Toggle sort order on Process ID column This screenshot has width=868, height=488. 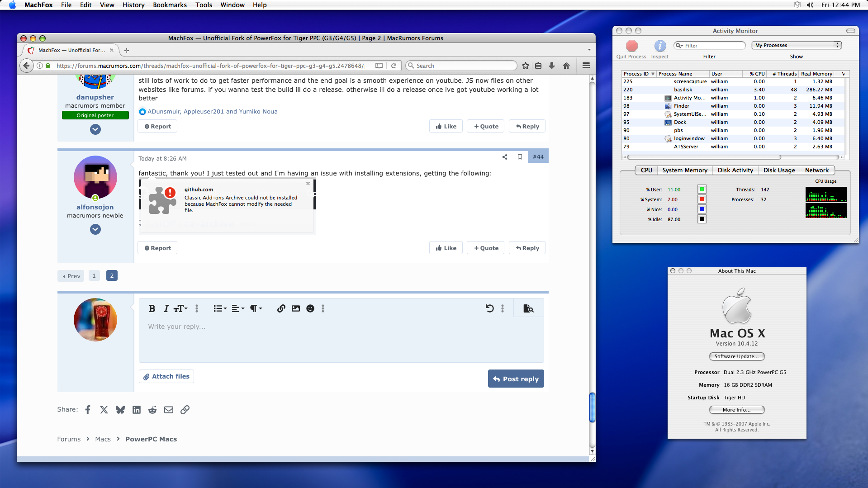click(639, 74)
